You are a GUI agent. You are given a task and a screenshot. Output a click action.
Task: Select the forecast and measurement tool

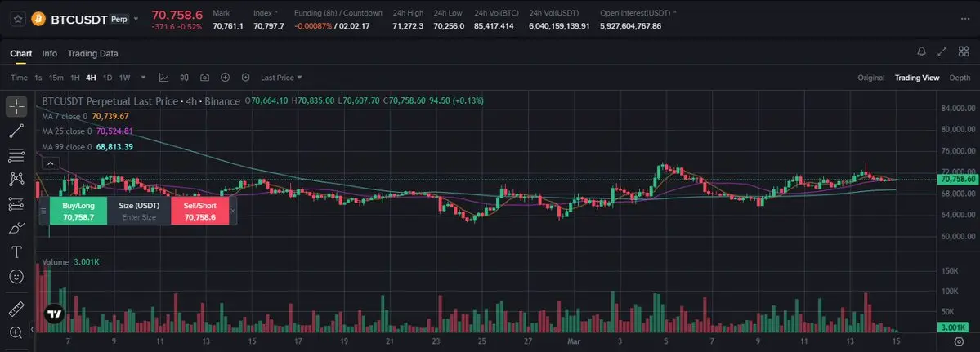(x=17, y=203)
